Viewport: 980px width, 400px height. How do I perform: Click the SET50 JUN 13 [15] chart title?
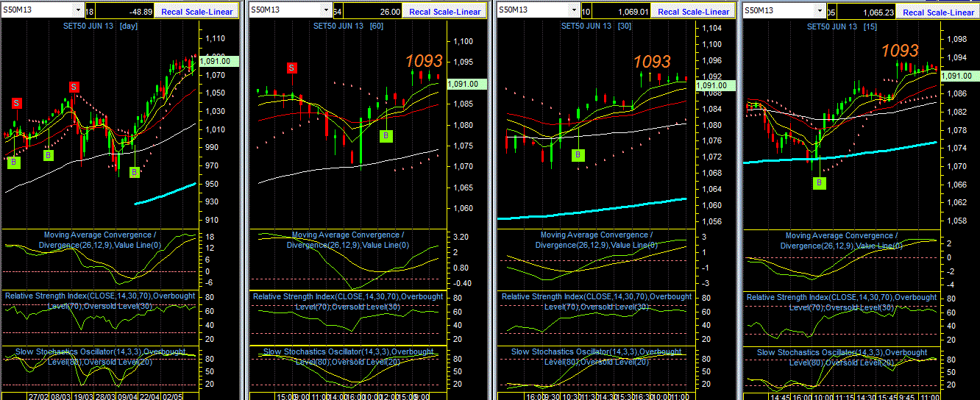[x=842, y=26]
